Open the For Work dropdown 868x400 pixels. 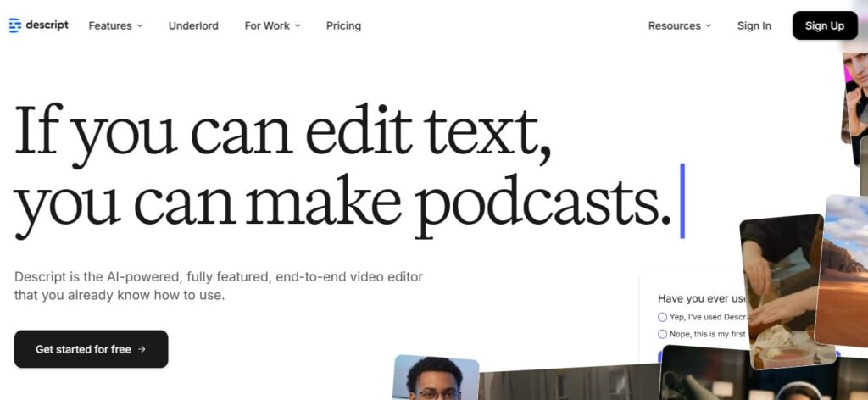point(267,25)
